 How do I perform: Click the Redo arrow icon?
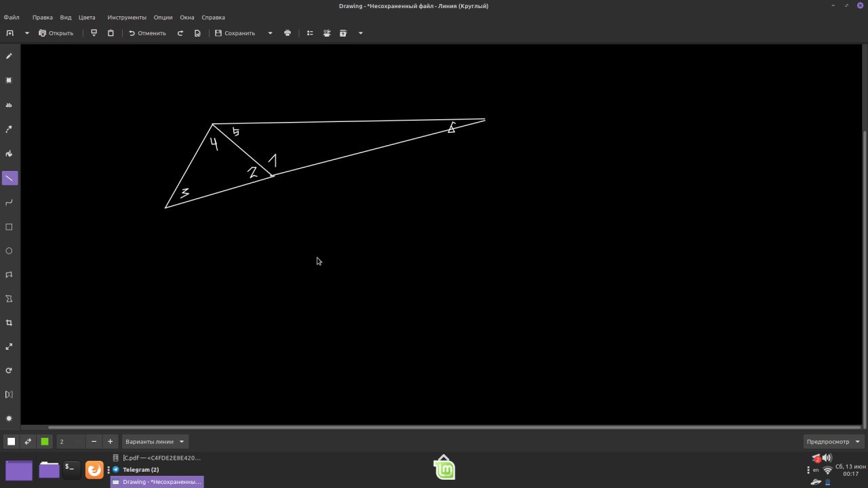(x=180, y=33)
